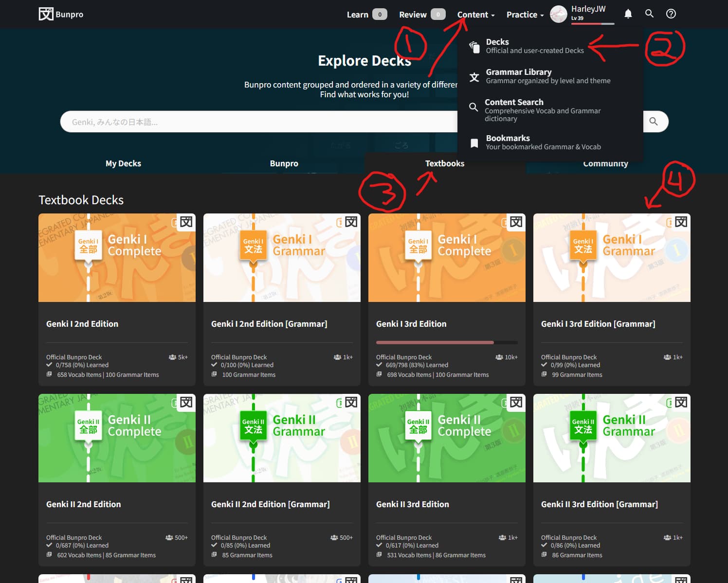Click the Bookmarks icon in Content menu
This screenshot has height=583, width=728.
[x=474, y=143]
